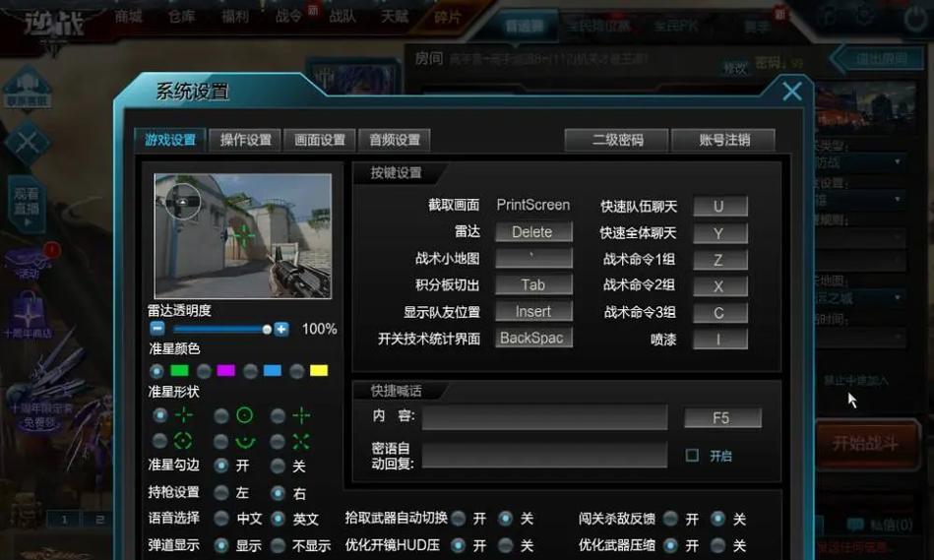This screenshot has width=934, height=560.
Task: Change the 战术命令1组 key Z
Action: (720, 260)
